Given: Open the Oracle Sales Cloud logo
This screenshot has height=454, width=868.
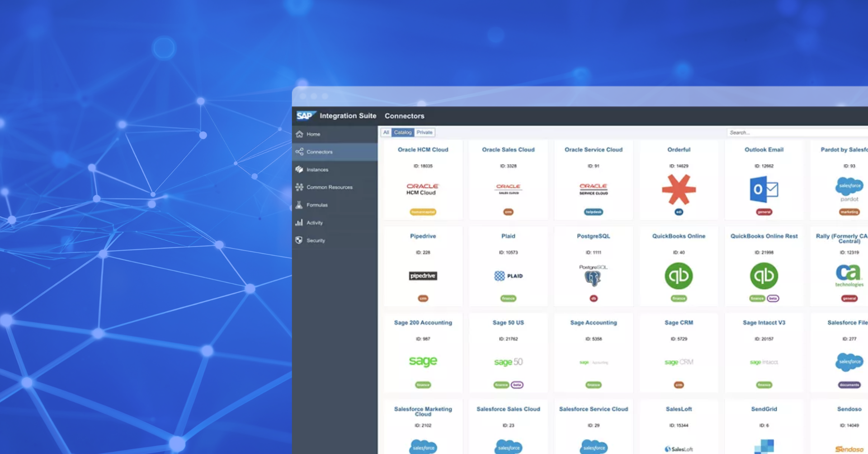Looking at the screenshot, I should [x=508, y=189].
